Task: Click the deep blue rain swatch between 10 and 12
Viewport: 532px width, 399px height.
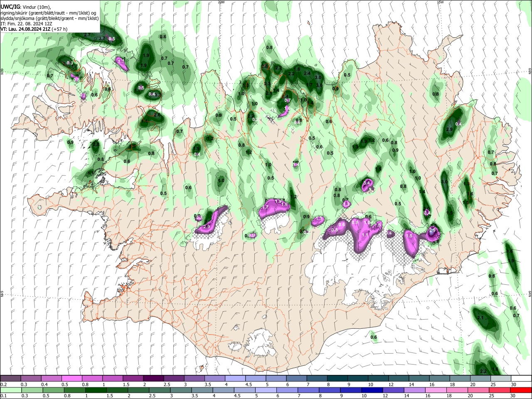Action: click(372, 390)
